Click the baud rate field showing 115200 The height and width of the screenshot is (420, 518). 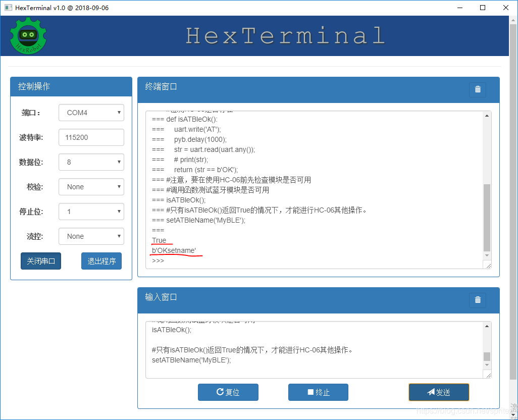(91, 137)
